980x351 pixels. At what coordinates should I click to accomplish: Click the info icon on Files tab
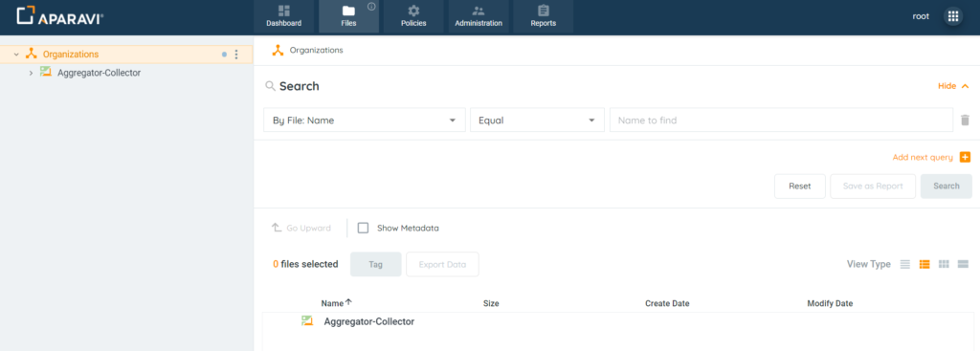371,7
